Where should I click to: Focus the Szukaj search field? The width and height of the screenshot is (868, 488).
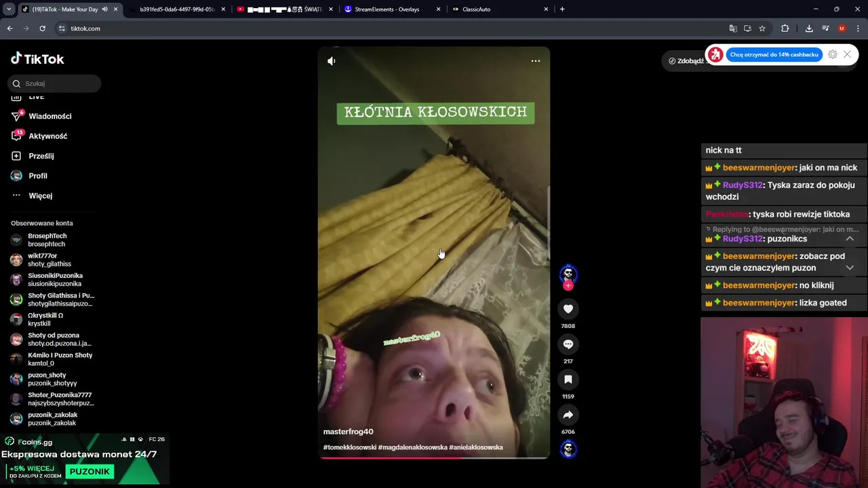[54, 83]
